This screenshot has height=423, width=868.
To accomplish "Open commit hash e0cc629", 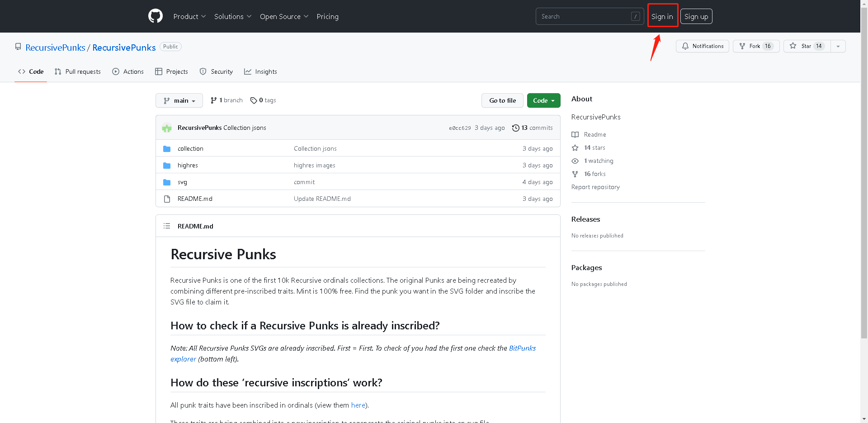I will coord(460,128).
